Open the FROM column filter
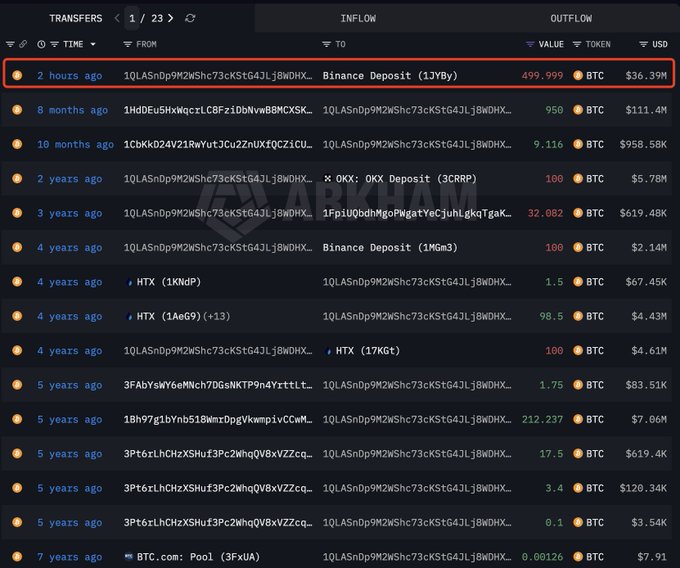The height and width of the screenshot is (568, 680). point(127,45)
